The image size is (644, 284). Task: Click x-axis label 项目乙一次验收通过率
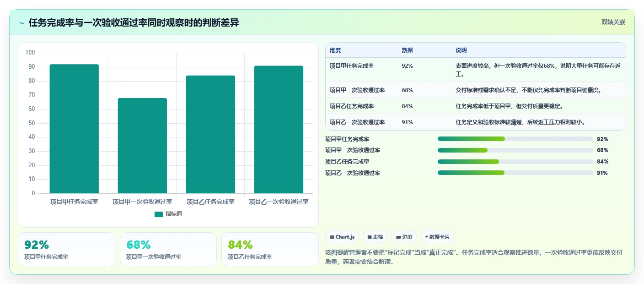click(x=279, y=202)
